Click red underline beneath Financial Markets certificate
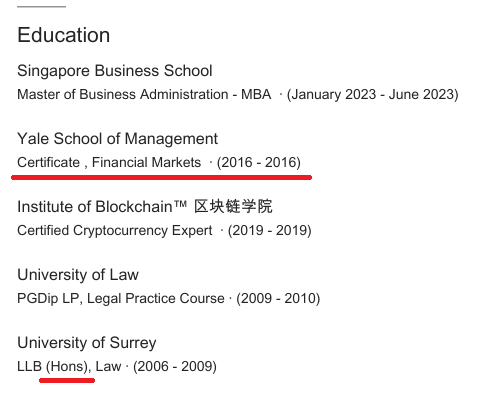This screenshot has width=480, height=396. [x=161, y=177]
